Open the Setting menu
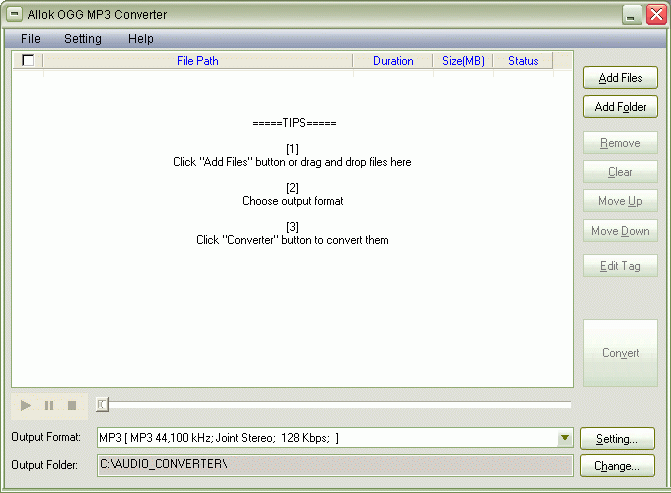The height and width of the screenshot is (493, 671). [83, 39]
